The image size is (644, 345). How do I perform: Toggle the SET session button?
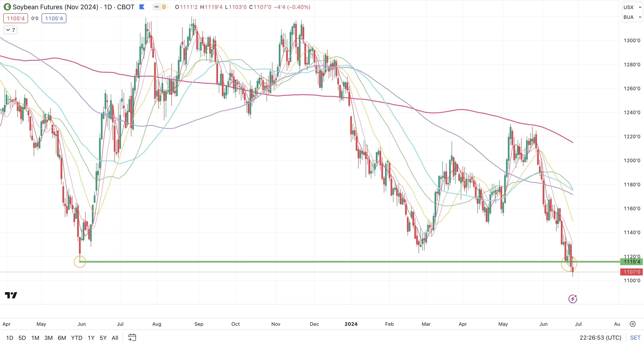[635, 338]
